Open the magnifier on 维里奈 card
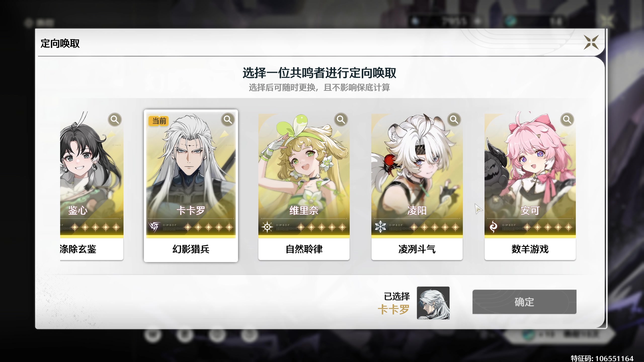 pyautogui.click(x=341, y=120)
